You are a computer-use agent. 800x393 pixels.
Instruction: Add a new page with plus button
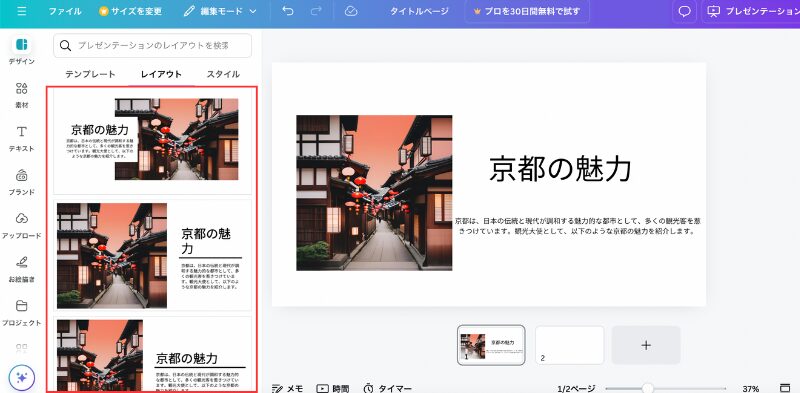[646, 345]
